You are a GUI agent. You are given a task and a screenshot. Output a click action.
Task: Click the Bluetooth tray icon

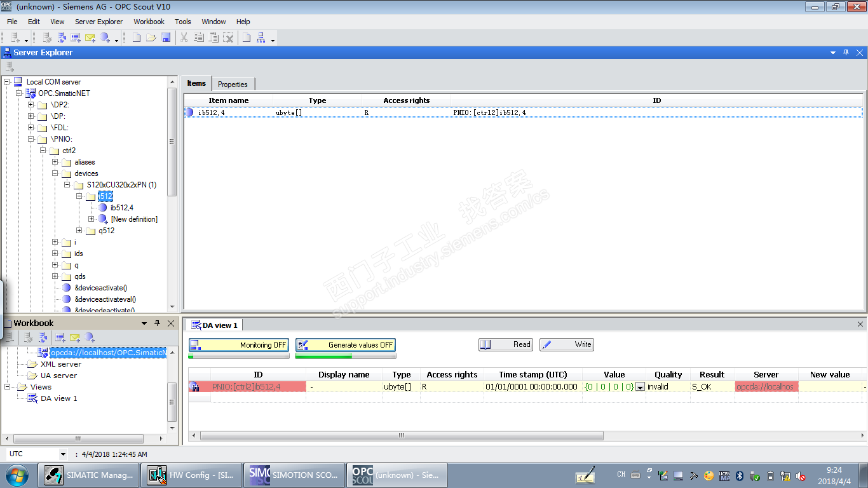(740, 475)
